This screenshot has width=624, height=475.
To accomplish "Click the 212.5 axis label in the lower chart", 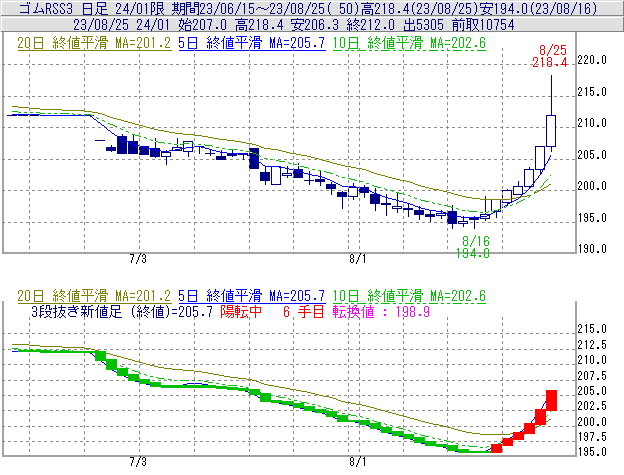I will tap(592, 345).
